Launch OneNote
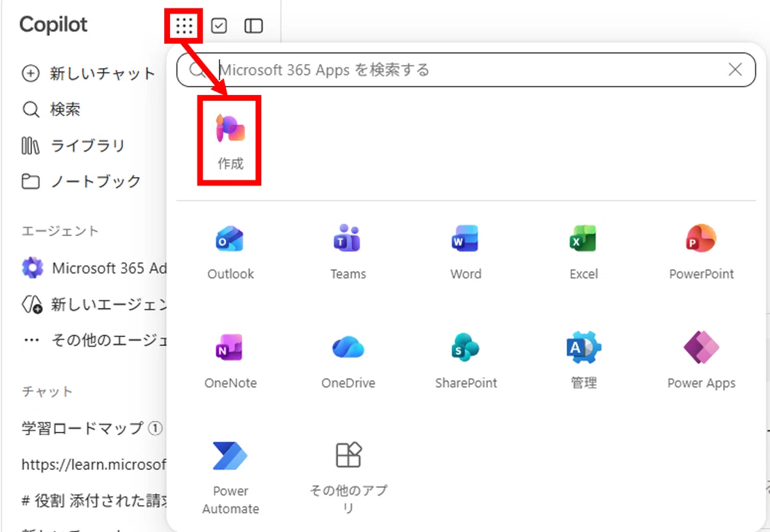Viewport: 770px width, 532px height. pyautogui.click(x=230, y=361)
